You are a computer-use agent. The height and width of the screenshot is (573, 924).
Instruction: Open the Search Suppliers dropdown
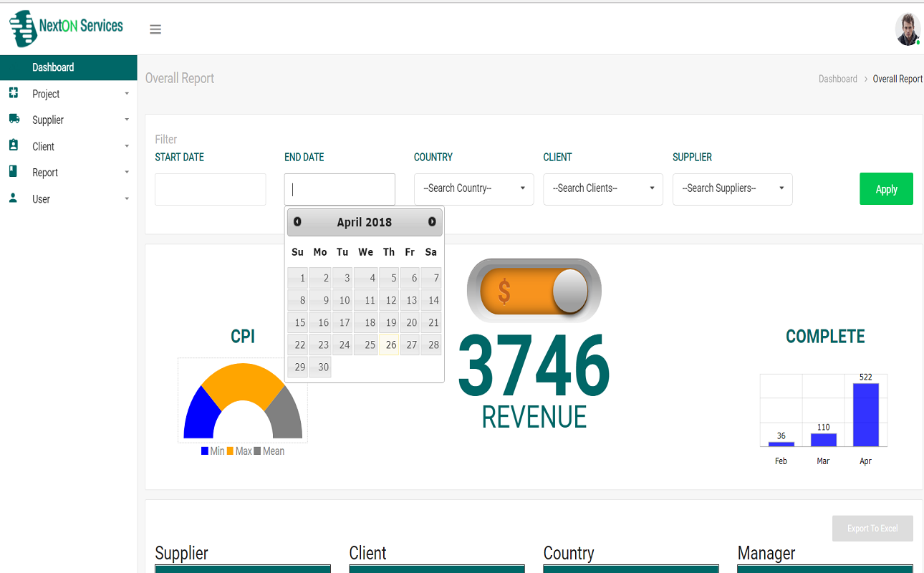(732, 189)
